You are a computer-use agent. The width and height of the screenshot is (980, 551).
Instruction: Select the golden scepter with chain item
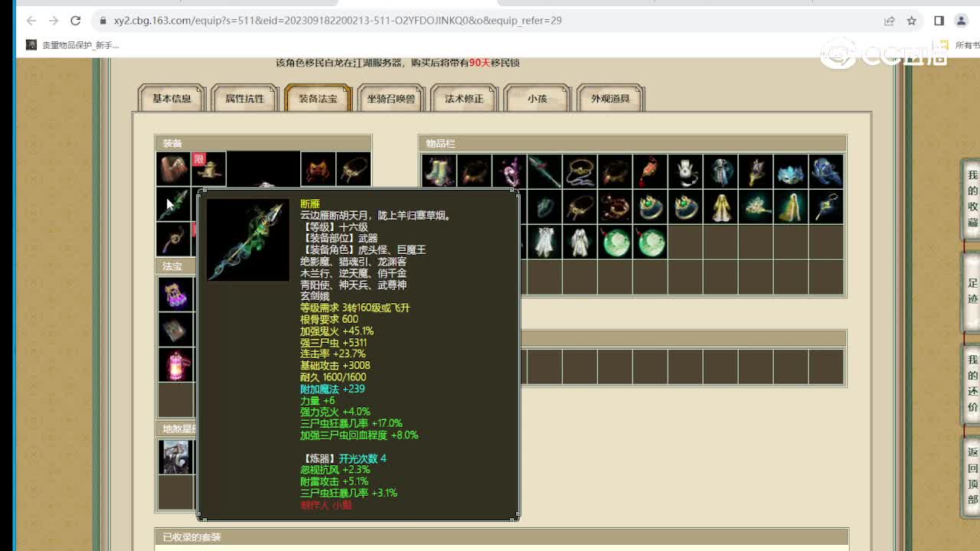(x=826, y=207)
